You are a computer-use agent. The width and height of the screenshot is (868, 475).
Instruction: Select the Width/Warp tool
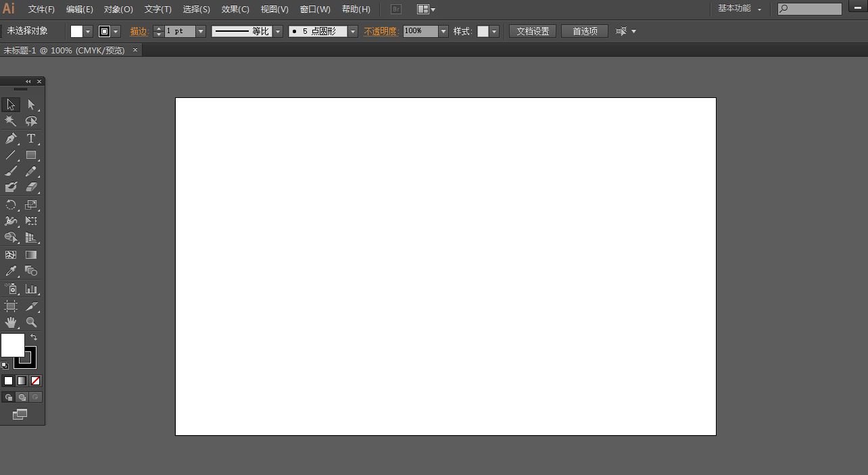[11, 221]
